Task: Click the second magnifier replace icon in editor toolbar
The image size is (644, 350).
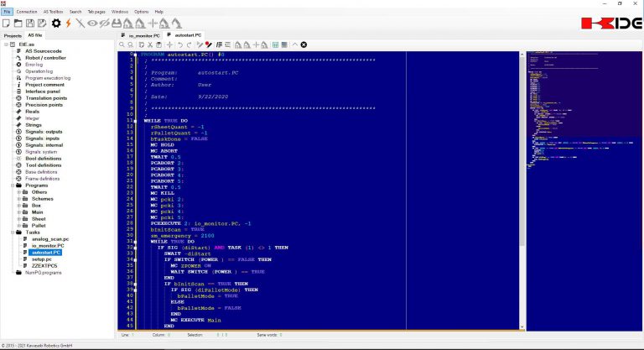Action: (x=131, y=44)
